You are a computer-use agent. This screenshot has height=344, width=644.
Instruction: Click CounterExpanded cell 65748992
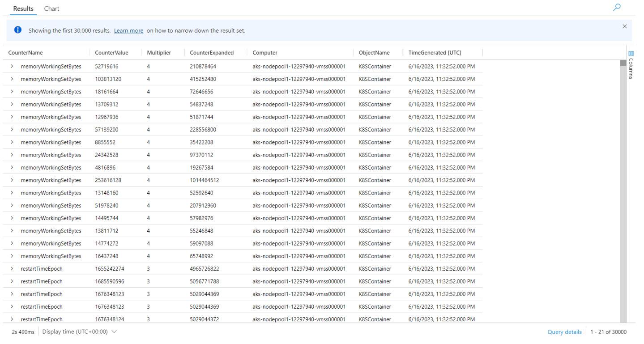coord(201,256)
